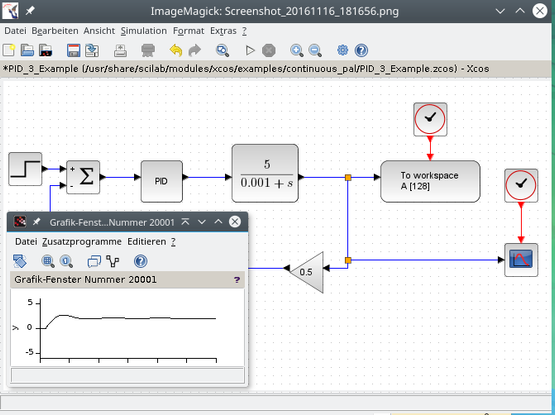The width and height of the screenshot is (555, 415).
Task: Click the help icon in graphic window toolbar
Action: click(141, 261)
